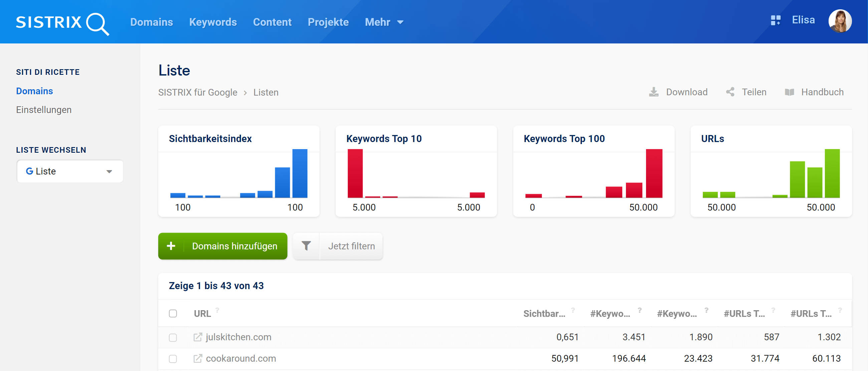
Task: Click the SISTRIX magnifier logo
Action: tap(97, 23)
